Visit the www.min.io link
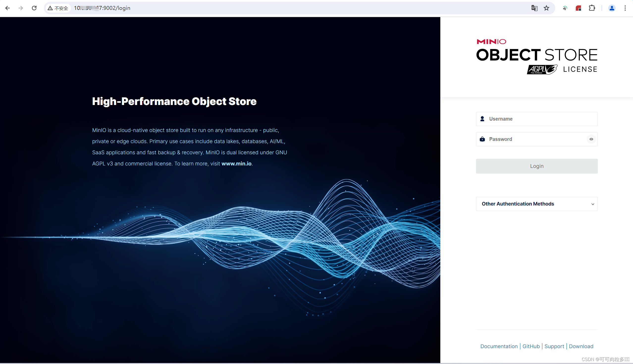Viewport: 633px width, 364px height. (x=236, y=163)
